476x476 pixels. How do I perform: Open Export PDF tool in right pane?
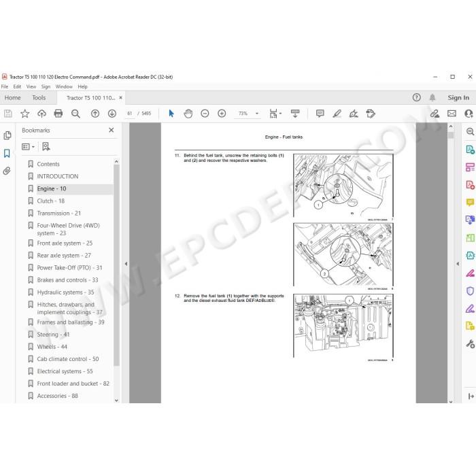click(x=471, y=150)
